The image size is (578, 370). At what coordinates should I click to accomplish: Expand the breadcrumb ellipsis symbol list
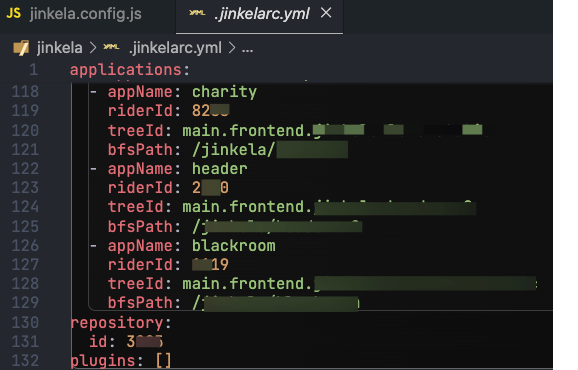pyautogui.click(x=247, y=49)
